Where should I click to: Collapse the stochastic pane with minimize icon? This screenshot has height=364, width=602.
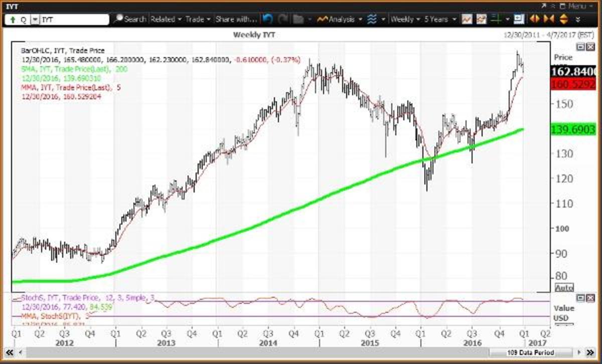(x=579, y=298)
